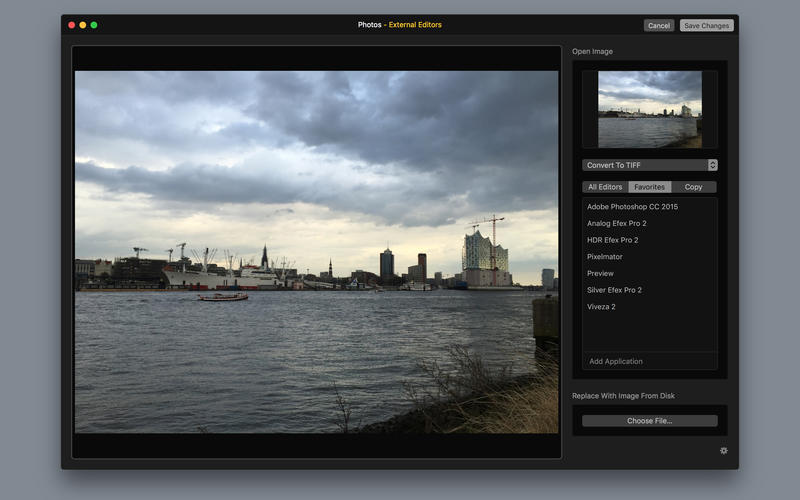Viewport: 800px width, 500px height.
Task: Switch to the Copy tab
Action: pyautogui.click(x=693, y=187)
